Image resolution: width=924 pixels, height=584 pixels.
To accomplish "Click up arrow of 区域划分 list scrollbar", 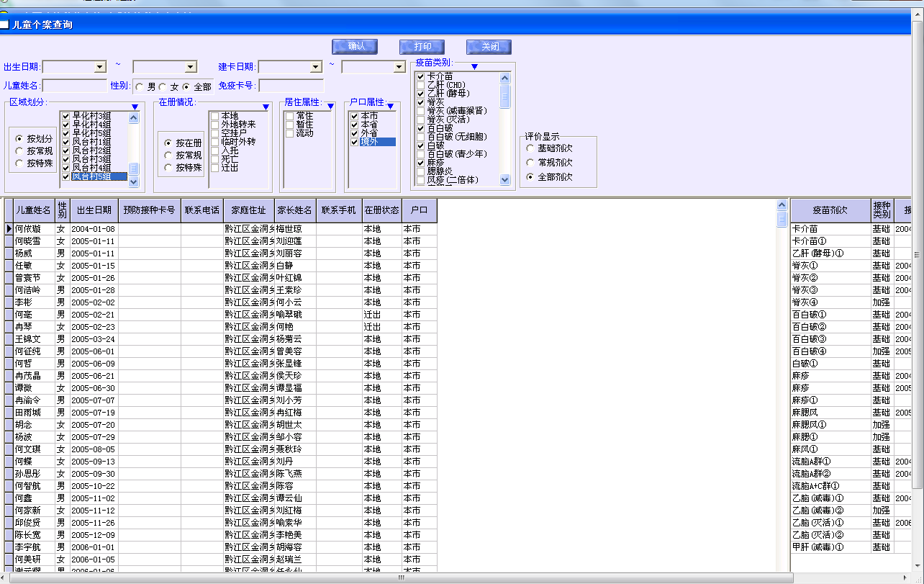I will coord(133,117).
